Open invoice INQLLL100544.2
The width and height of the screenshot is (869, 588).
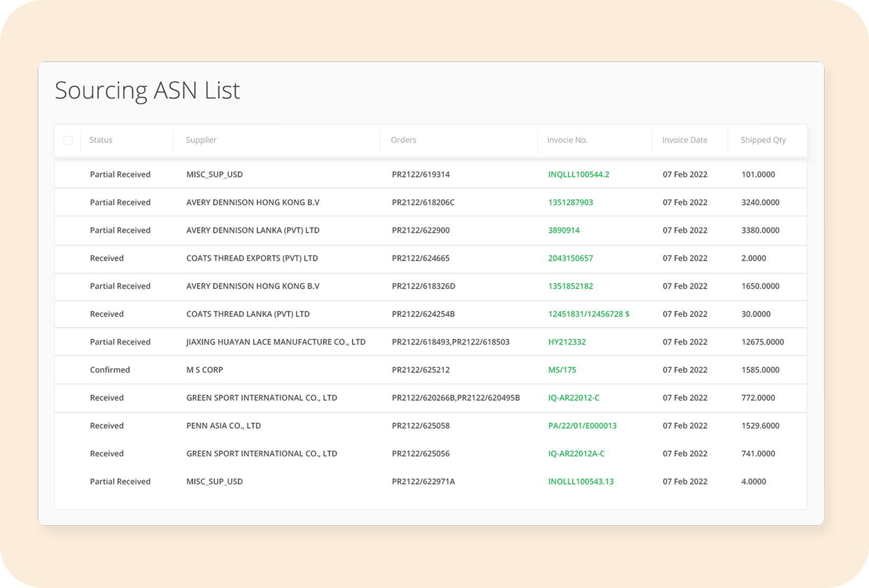[578, 174]
